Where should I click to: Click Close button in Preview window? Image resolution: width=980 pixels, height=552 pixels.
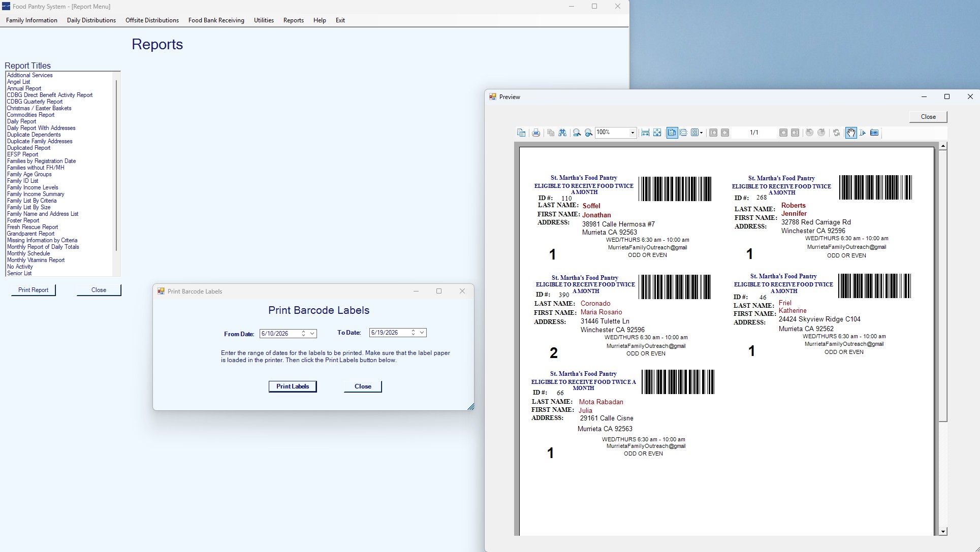click(928, 117)
